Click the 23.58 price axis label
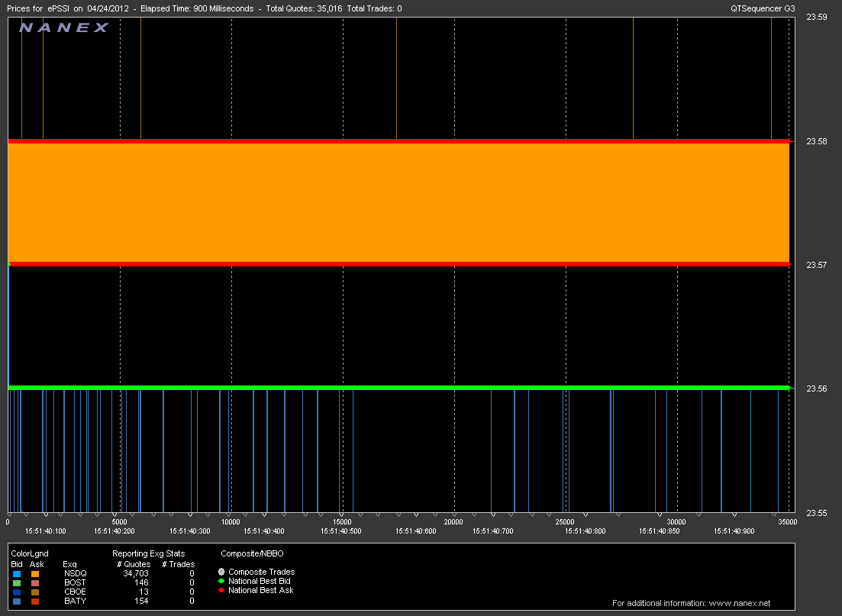Screen dimensions: 842x616 [x=817, y=141]
